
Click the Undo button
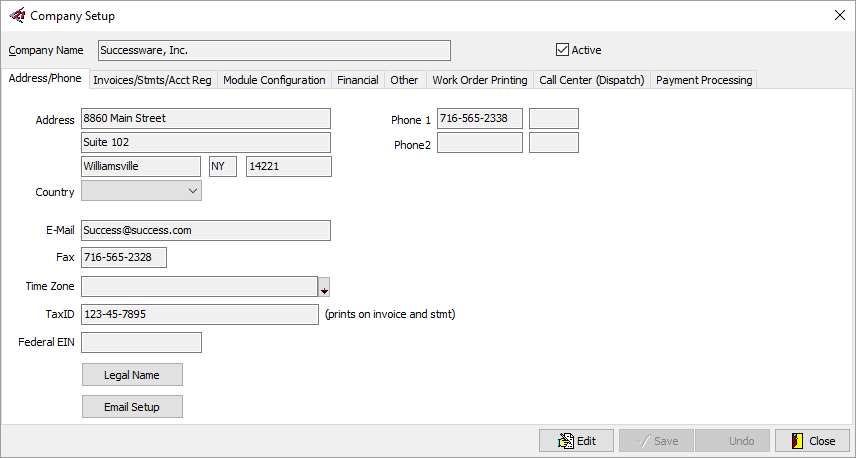point(733,441)
